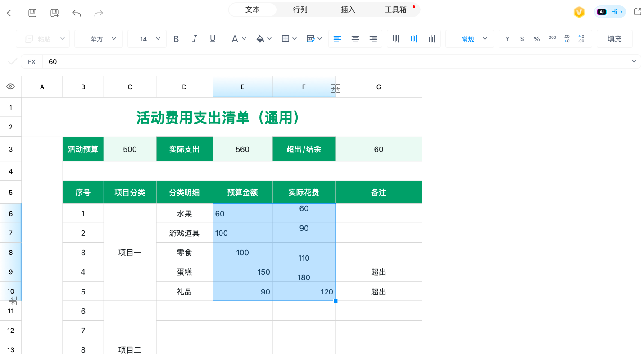
Task: Apply percent number format
Action: 537,39
